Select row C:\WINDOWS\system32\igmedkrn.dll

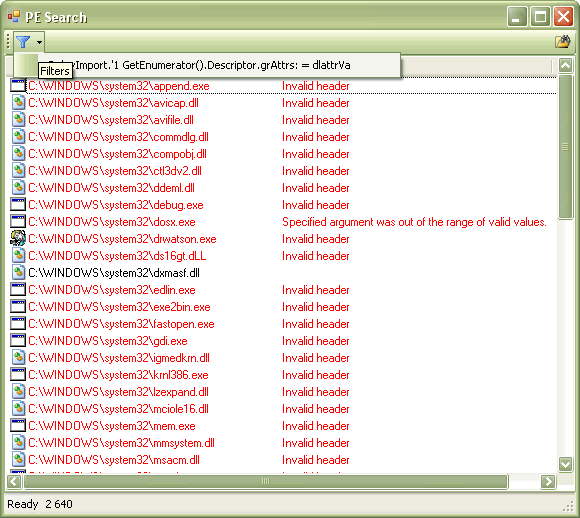(283, 358)
